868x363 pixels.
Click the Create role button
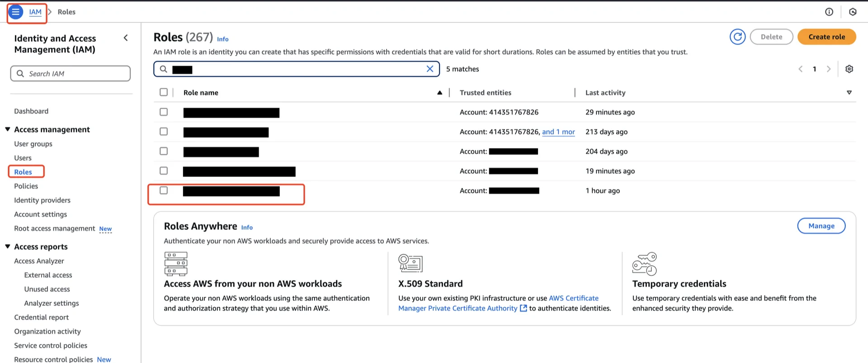click(x=826, y=37)
